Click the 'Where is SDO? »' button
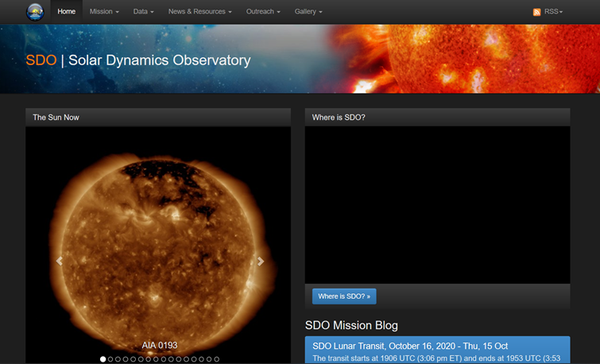This screenshot has width=600, height=364. coord(344,296)
